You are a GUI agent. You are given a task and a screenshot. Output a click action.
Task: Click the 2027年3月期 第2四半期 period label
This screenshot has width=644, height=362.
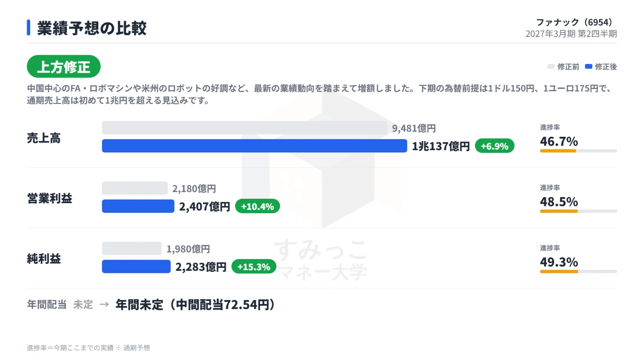tap(571, 34)
